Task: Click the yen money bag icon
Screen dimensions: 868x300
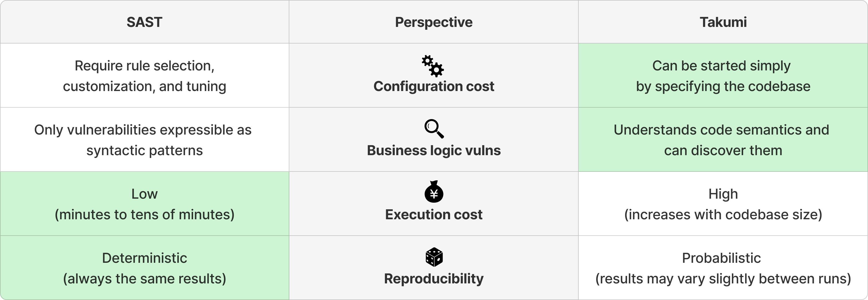Action: (x=434, y=192)
